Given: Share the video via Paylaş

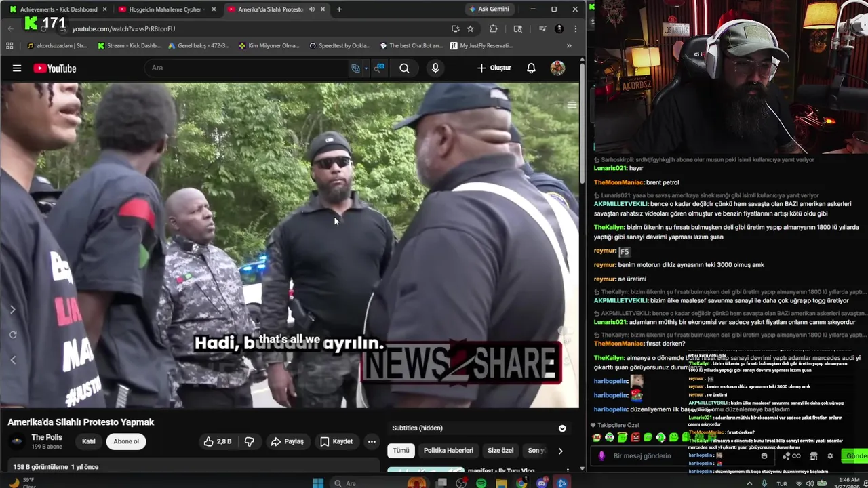Looking at the screenshot, I should point(287,441).
